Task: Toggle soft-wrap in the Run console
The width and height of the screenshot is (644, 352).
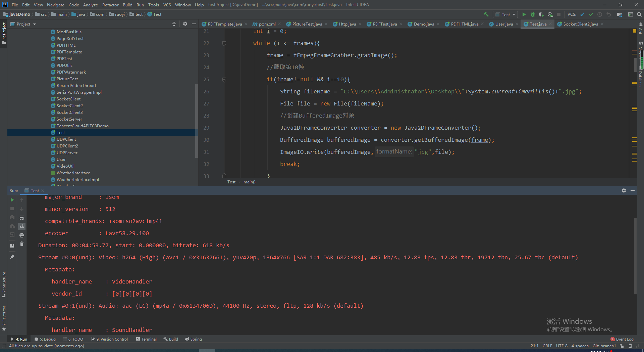Action: 22,218
